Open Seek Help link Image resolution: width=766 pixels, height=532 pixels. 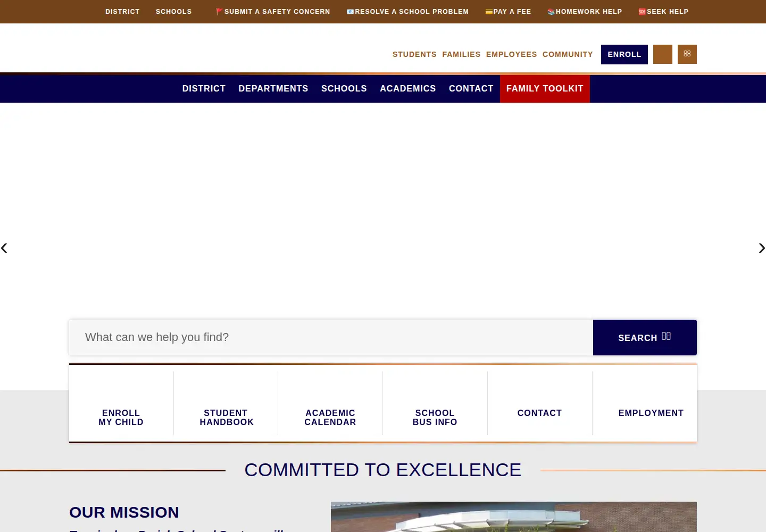pos(663,12)
